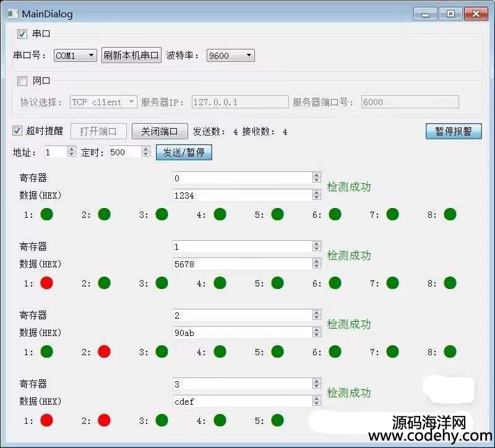495x448 pixels.
Task: Open the COM1 serial port dropdown
Action: point(75,56)
